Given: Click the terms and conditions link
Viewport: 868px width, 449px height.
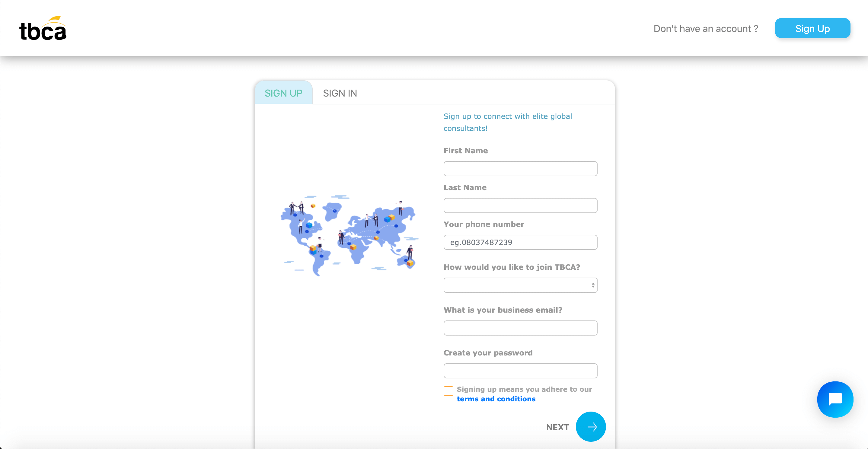Looking at the screenshot, I should coord(496,399).
